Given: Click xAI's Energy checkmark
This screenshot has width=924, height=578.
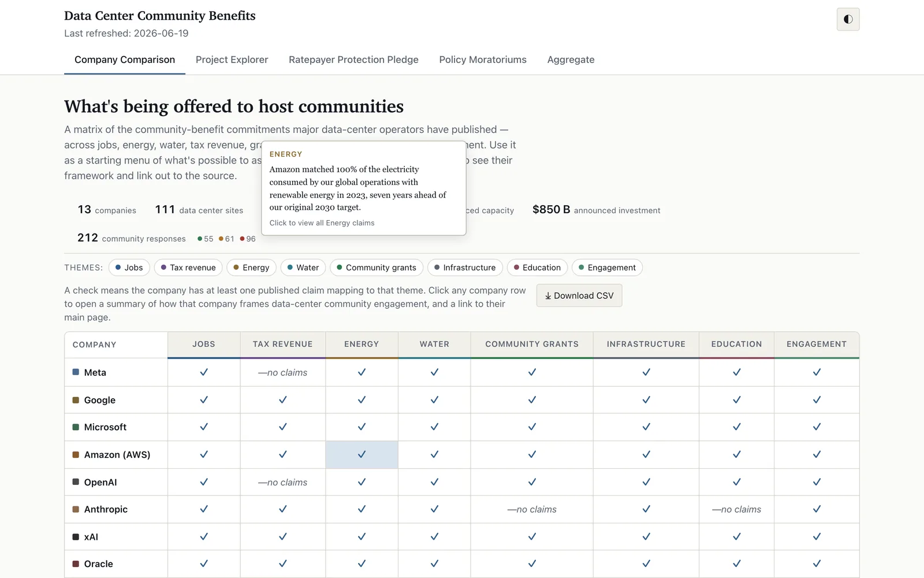Looking at the screenshot, I should click(362, 537).
